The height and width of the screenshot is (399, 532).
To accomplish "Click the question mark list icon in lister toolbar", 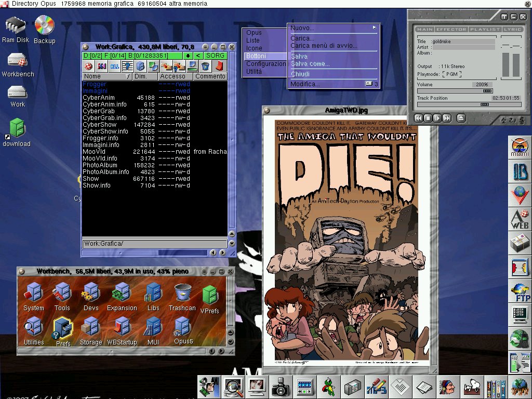I will click(x=127, y=66).
